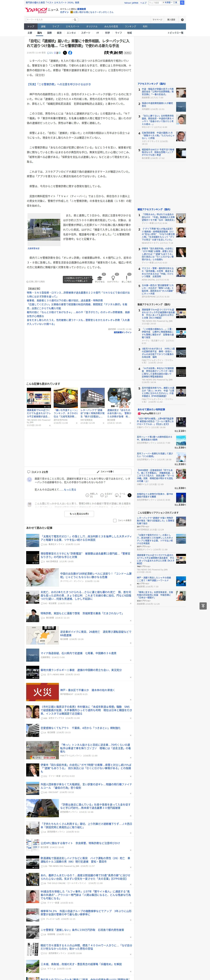The image size is (210, 980).
Task: Click the わかりやすい lightbulb reaction
Action: pyautogui.click(x=113, y=278)
